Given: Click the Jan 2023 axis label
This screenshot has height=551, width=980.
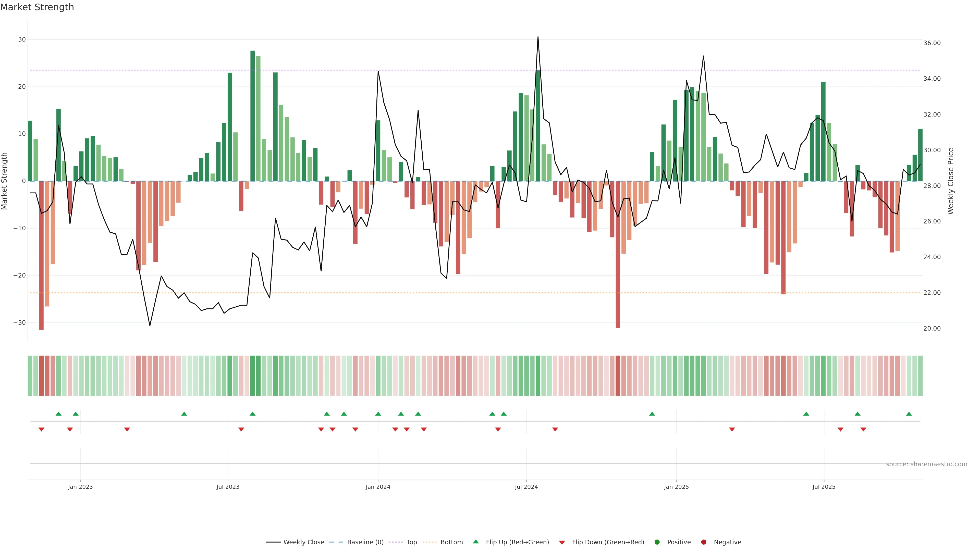Looking at the screenshot, I should tap(80, 487).
